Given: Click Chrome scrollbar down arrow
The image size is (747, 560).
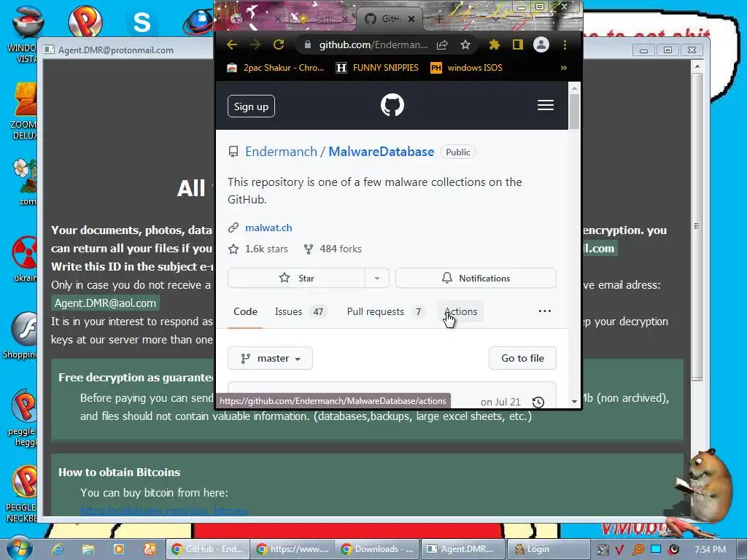Looking at the screenshot, I should 575,402.
